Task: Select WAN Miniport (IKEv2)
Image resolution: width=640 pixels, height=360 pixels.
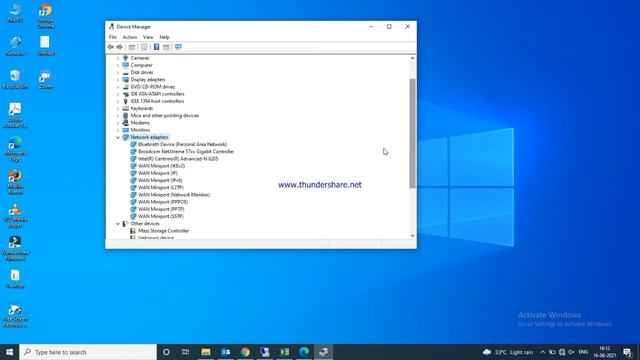Action: [161, 166]
